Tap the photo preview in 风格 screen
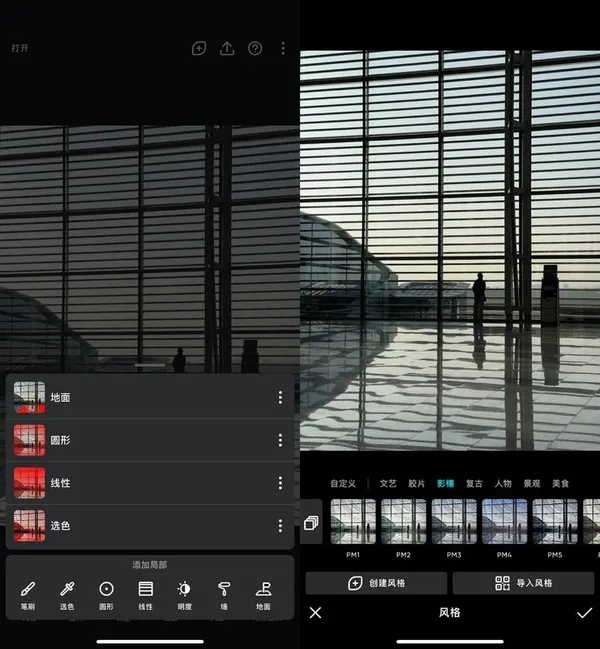Image resolution: width=600 pixels, height=649 pixels. click(x=450, y=250)
